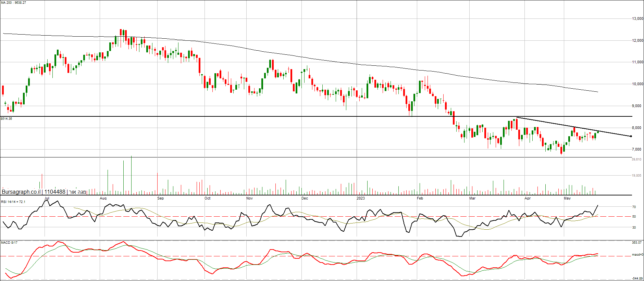This screenshot has width=644, height=281.
Task: Click the 13,000 price axis label
Action: coord(637,19)
